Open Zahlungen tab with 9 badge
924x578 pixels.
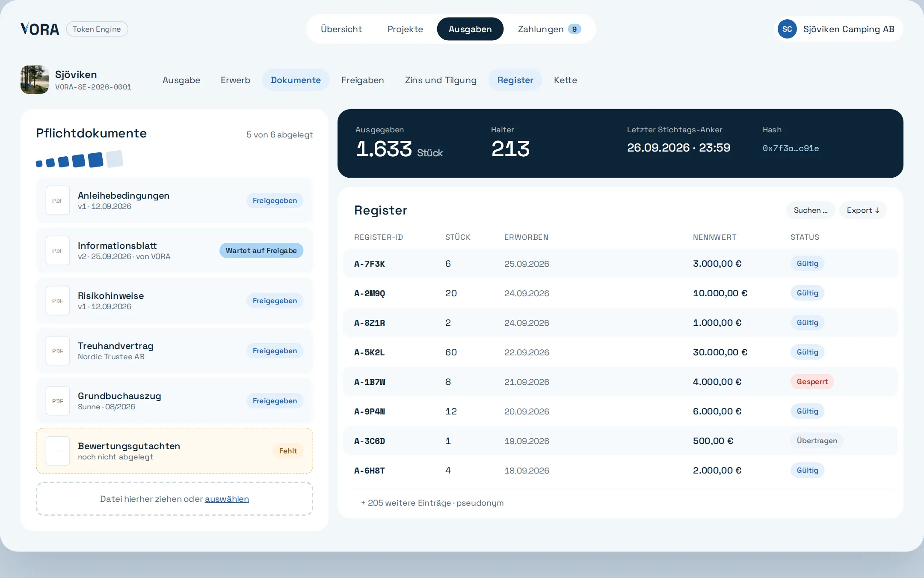[x=549, y=29]
